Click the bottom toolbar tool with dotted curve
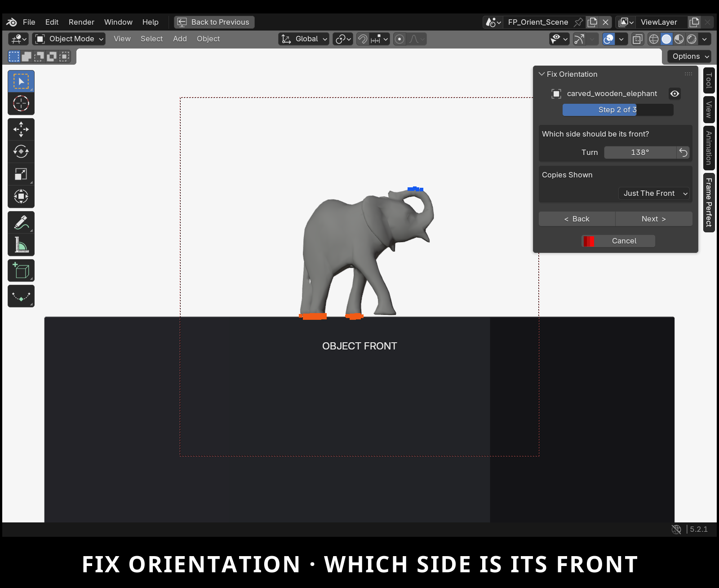The width and height of the screenshot is (719, 588). point(21,296)
